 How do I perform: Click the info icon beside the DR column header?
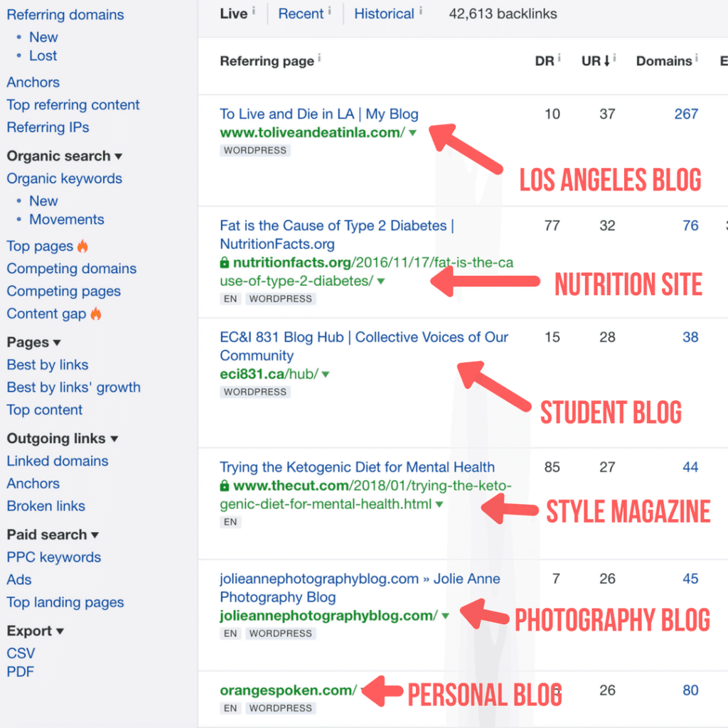(x=559, y=58)
